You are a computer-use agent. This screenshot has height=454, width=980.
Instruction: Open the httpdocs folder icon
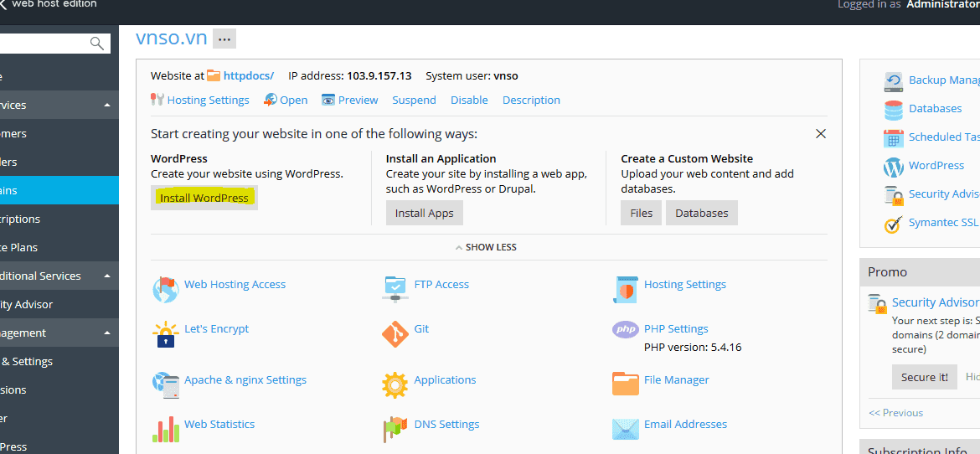pyautogui.click(x=214, y=75)
